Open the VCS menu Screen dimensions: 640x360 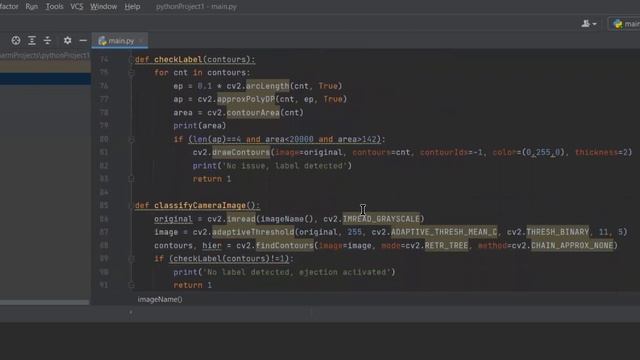tap(77, 7)
